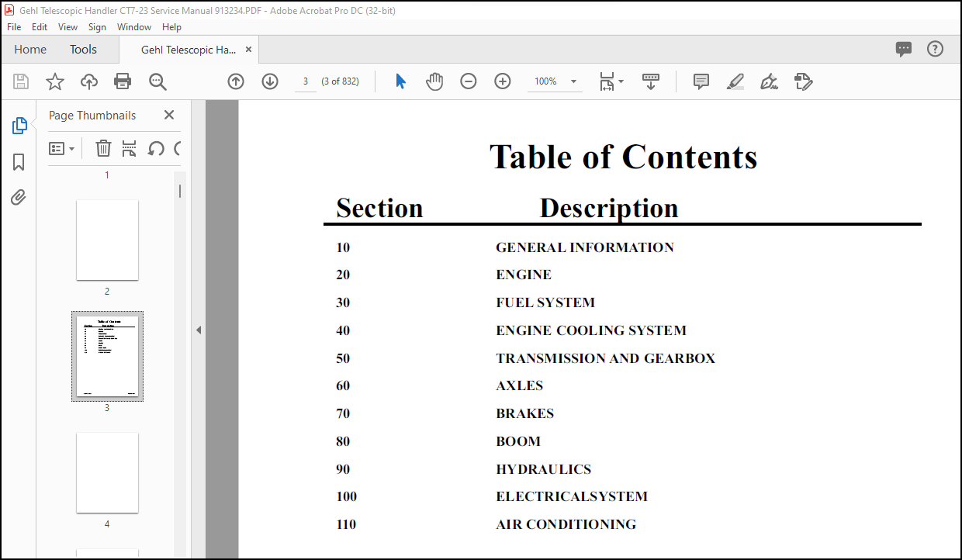Click the AIR CONDITIONING entry

click(566, 524)
